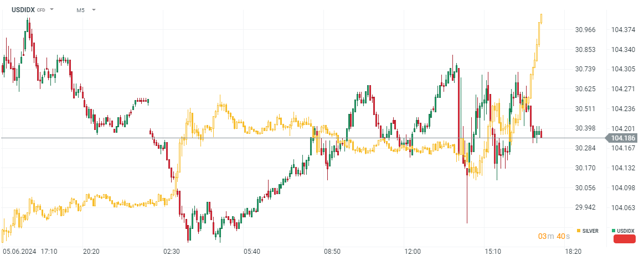The height and width of the screenshot is (261, 644).
Task: Click the 18:20 time axis marker
Action: 573,252
